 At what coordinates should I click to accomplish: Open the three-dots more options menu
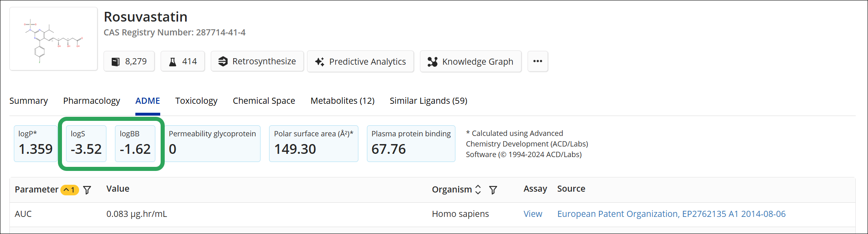pyautogui.click(x=537, y=61)
